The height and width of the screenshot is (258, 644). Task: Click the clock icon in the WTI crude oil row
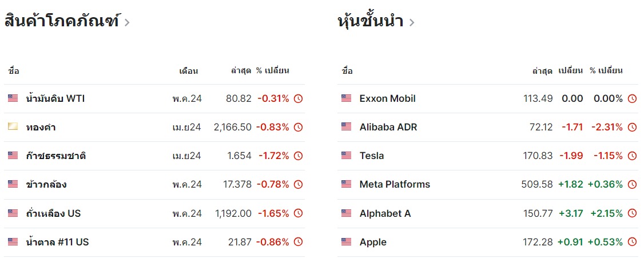pyautogui.click(x=298, y=98)
